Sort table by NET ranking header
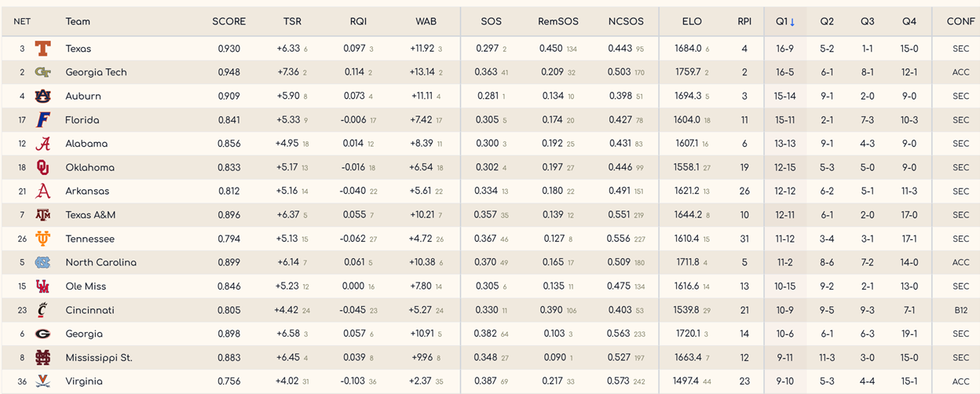Screen dimensions: 980x394 22,21
